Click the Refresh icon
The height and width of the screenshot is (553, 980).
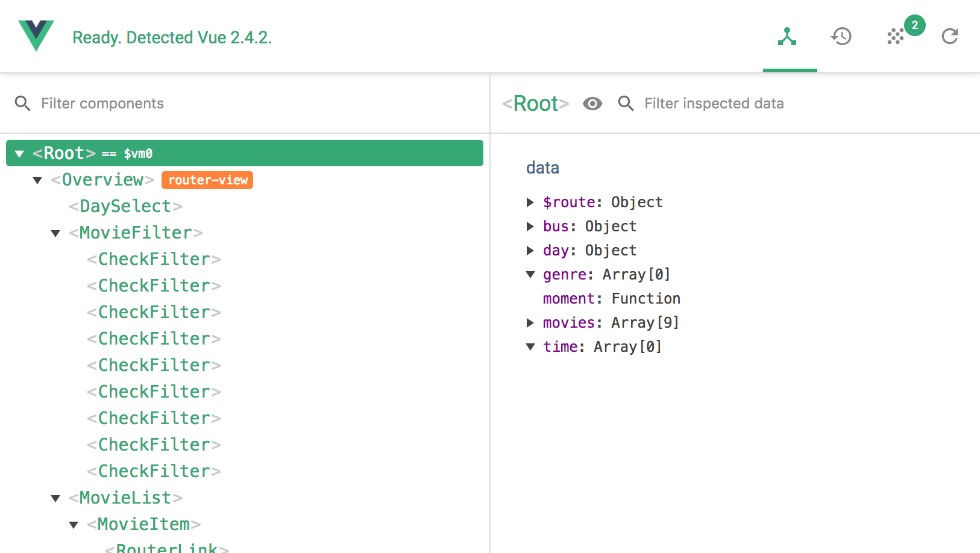pos(950,37)
